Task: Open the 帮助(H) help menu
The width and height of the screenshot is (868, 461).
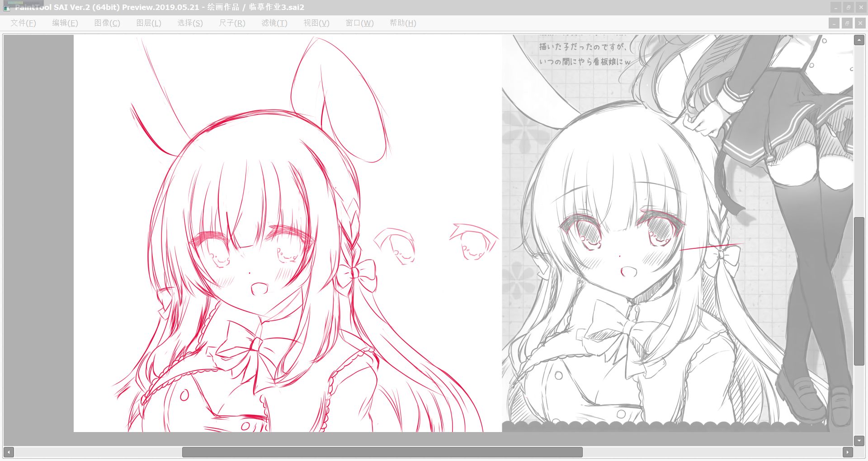Action: click(403, 23)
